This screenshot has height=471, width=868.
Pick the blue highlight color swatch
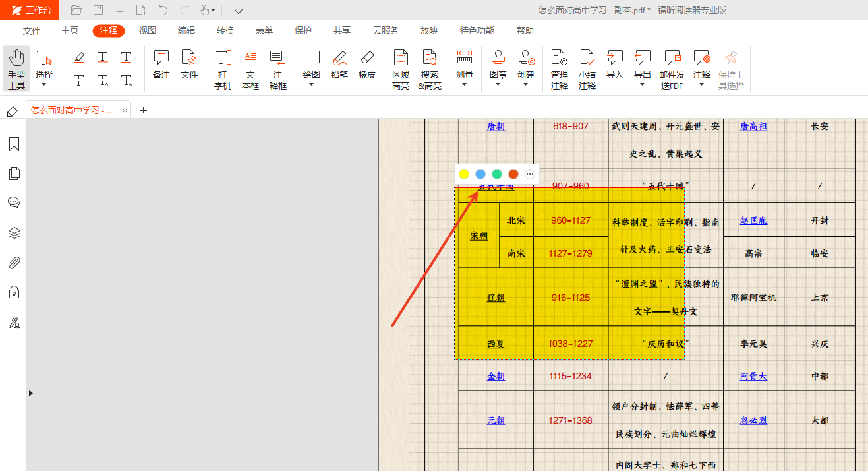[x=480, y=174]
